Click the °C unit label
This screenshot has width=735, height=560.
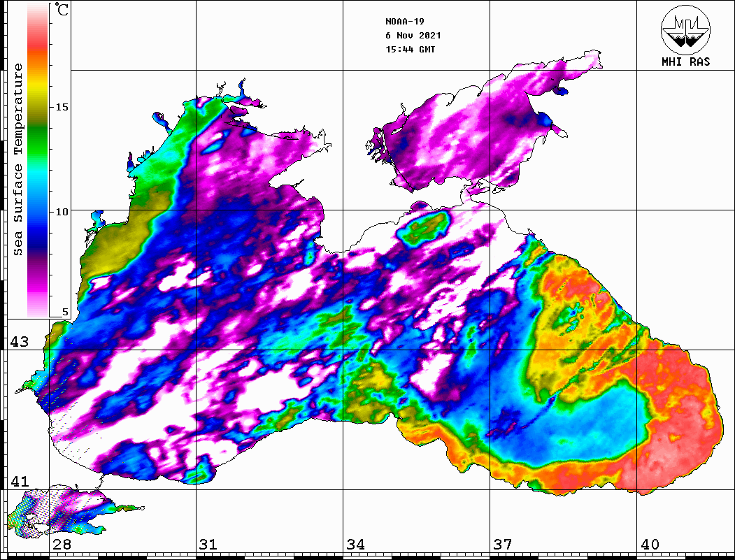(x=62, y=9)
